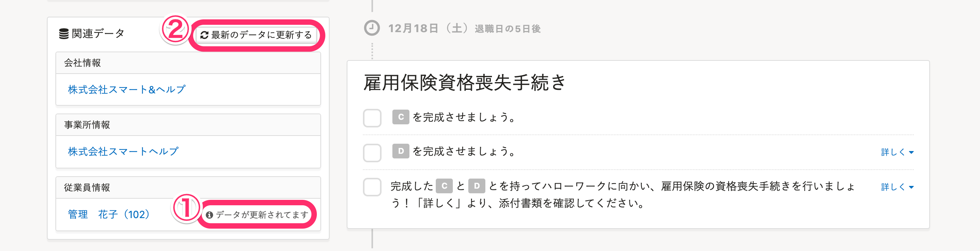
Task: Open employee link 管理 花子（102）
Action: click(109, 215)
